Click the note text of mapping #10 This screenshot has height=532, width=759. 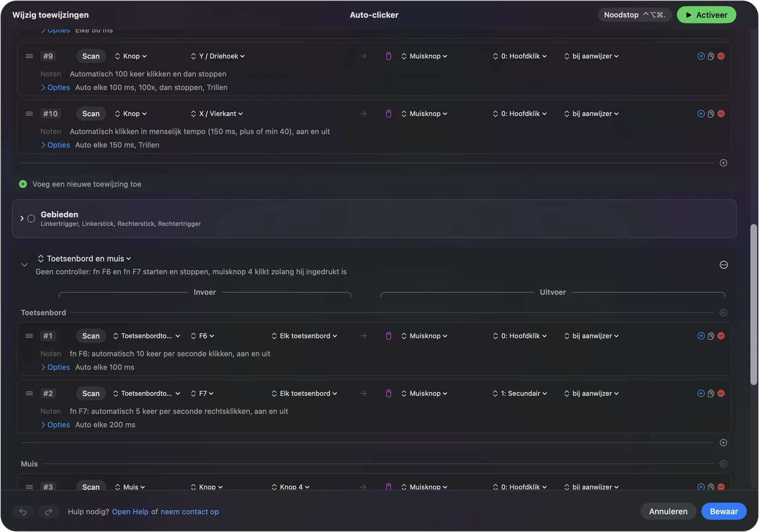coord(200,132)
